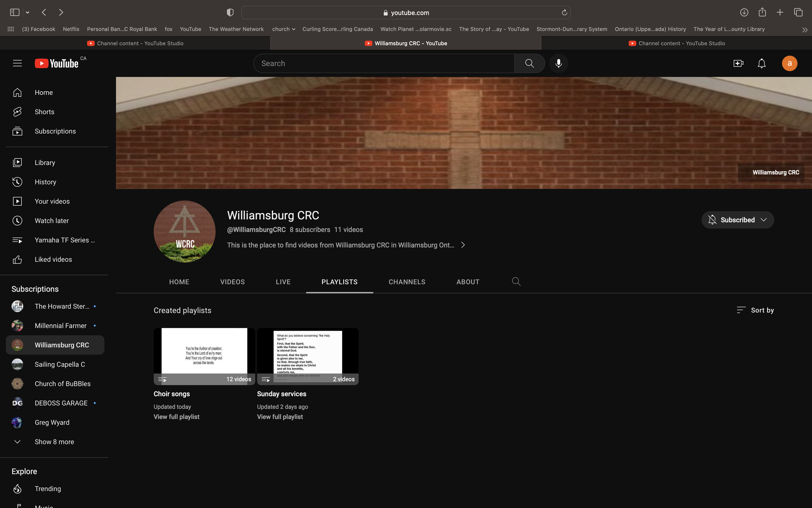Open Subscriptions in sidebar
This screenshot has height=508, width=812.
[x=55, y=131]
